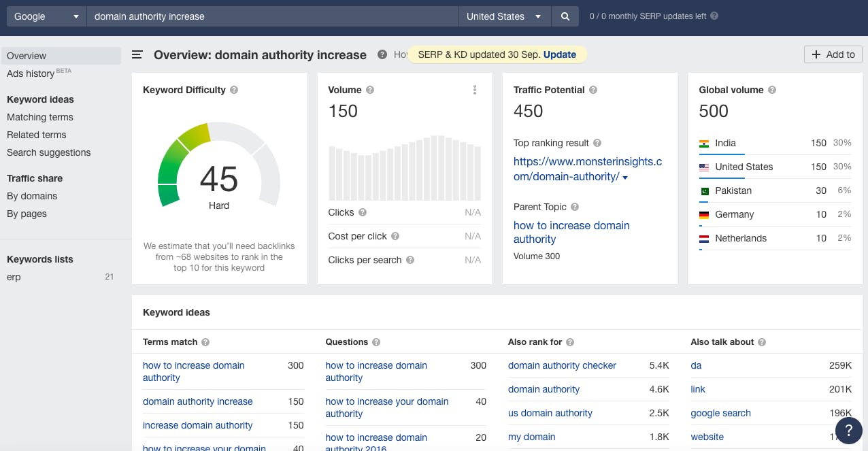Open the da keyword link

click(696, 365)
